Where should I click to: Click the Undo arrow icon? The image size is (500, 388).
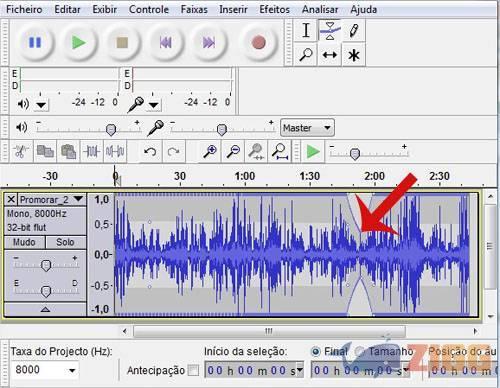click(x=150, y=152)
